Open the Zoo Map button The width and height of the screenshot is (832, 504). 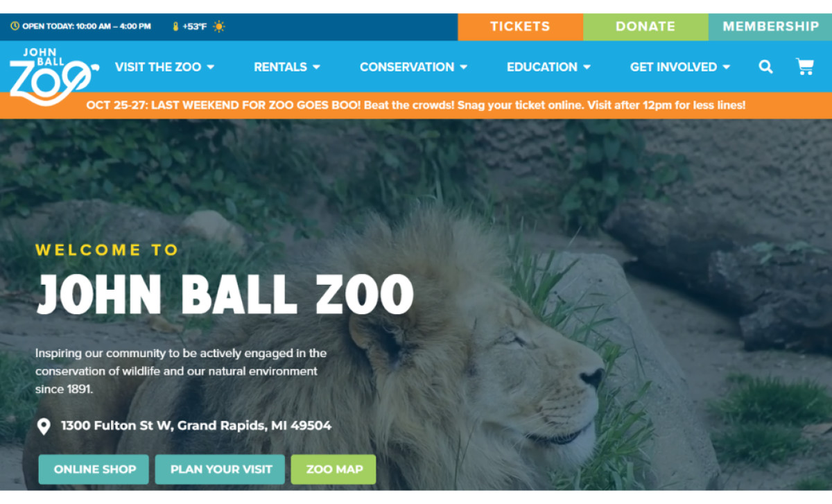[333, 469]
